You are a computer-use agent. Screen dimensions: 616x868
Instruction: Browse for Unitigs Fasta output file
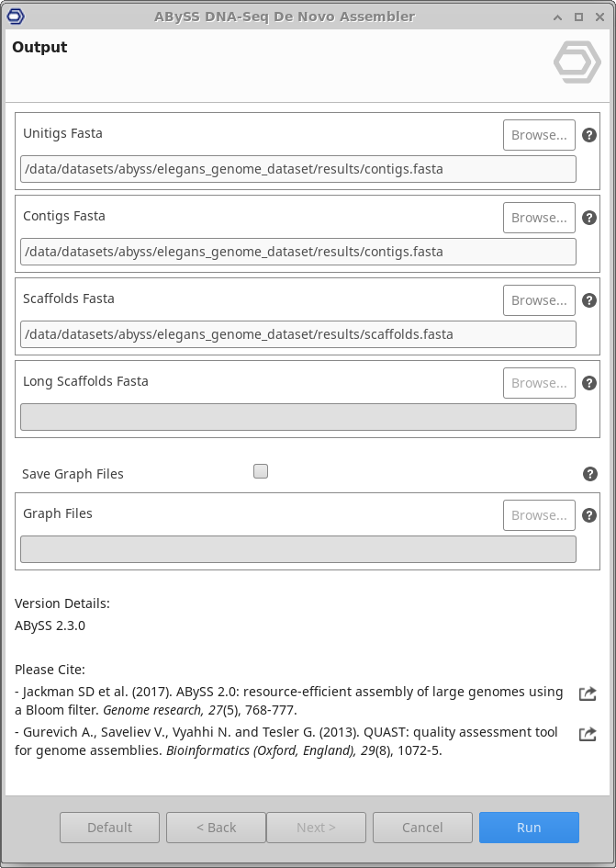(539, 135)
